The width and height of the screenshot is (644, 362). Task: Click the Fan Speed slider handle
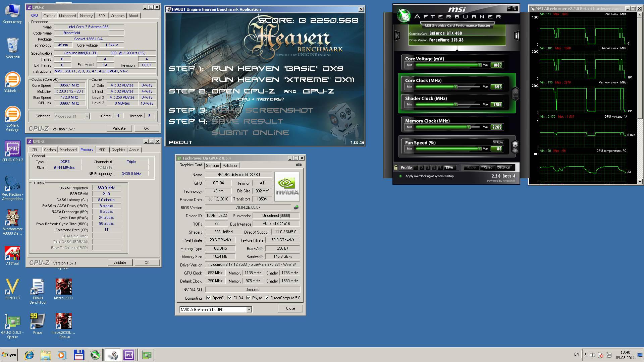tap(480, 148)
